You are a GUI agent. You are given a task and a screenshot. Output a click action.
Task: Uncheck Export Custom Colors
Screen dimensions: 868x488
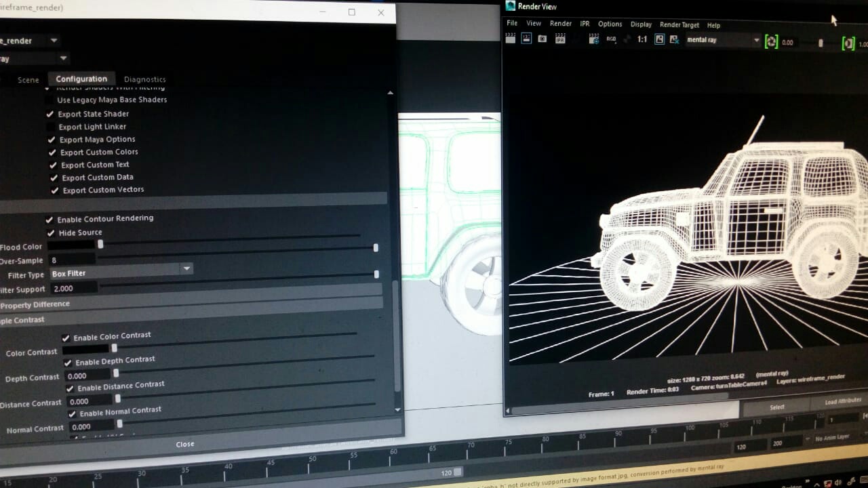tap(53, 152)
